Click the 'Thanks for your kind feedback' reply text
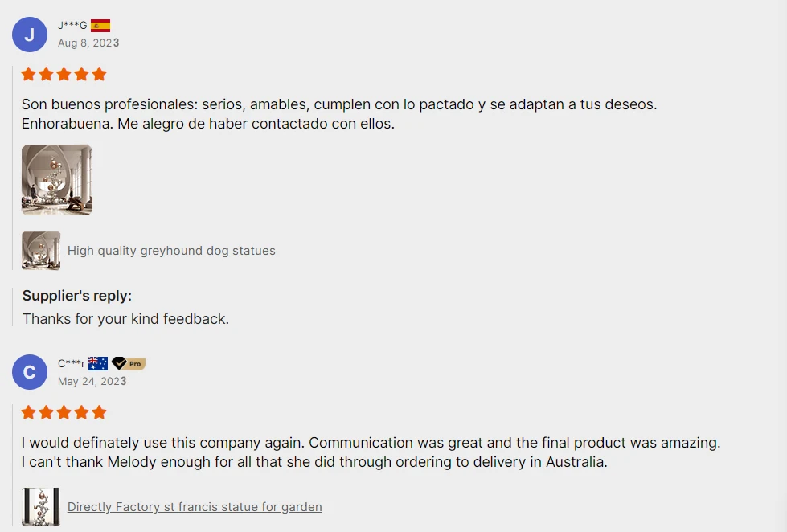 click(x=125, y=319)
